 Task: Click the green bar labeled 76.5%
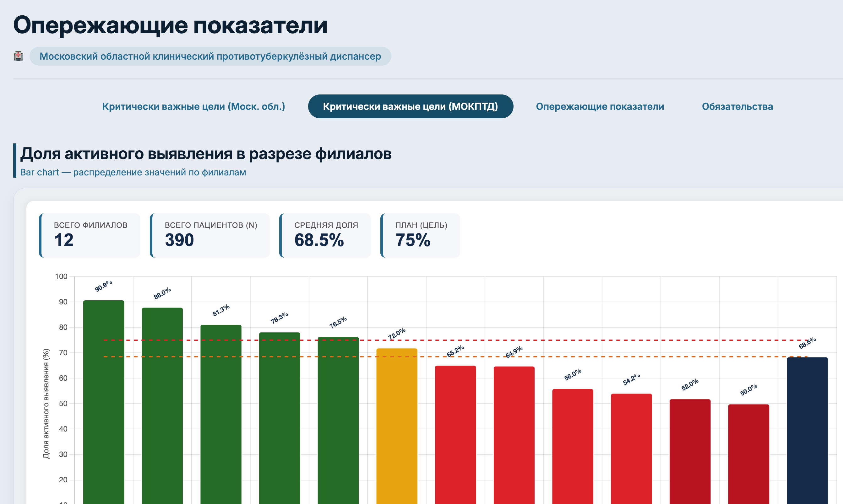[x=338, y=421]
